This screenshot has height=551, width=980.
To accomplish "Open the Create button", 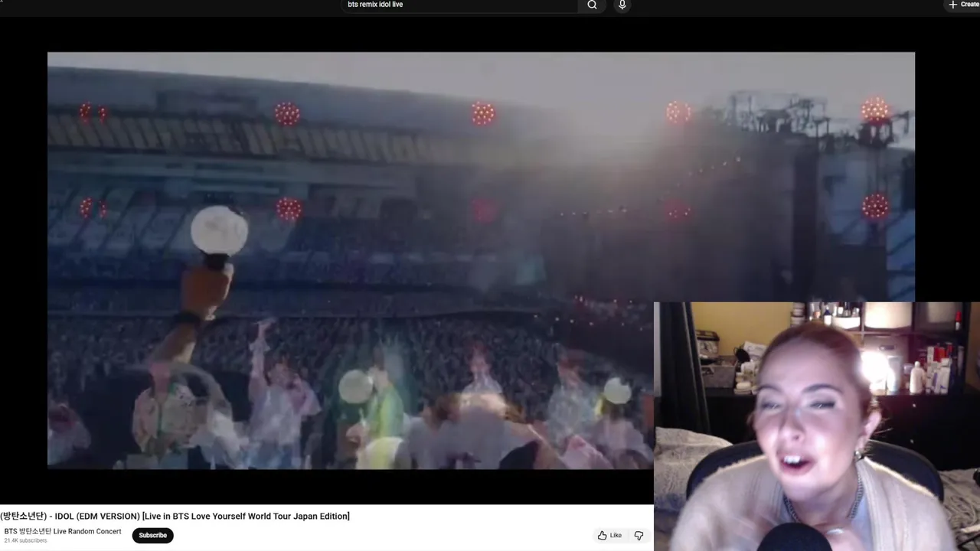I will [963, 5].
